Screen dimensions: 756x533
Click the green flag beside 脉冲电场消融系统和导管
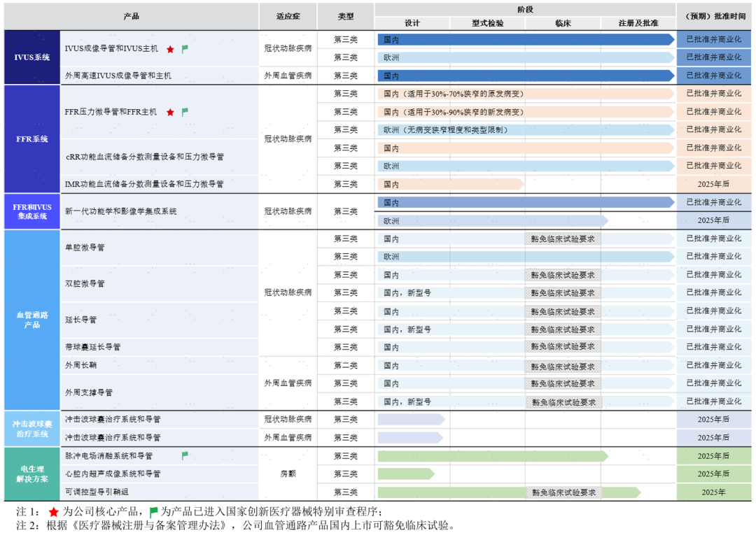185,455
